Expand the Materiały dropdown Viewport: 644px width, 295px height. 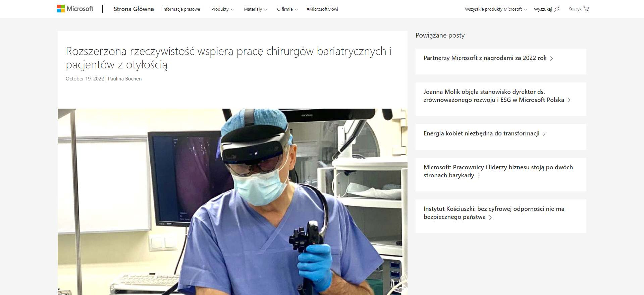click(x=255, y=9)
